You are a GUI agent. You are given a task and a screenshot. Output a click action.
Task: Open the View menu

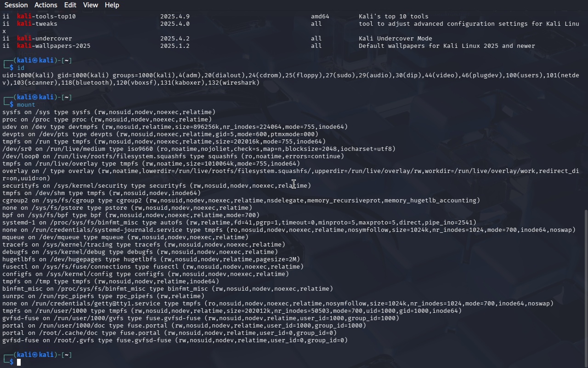[x=90, y=5]
